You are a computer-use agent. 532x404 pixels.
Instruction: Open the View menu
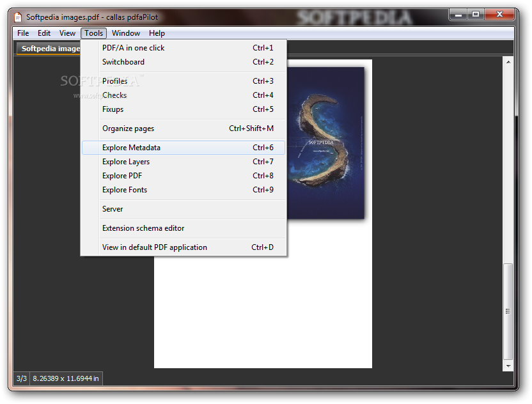tap(67, 33)
